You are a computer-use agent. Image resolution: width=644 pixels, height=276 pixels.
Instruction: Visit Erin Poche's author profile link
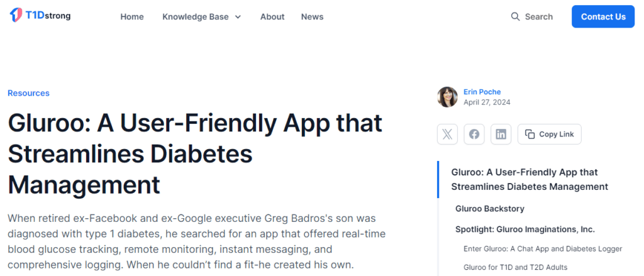[482, 92]
